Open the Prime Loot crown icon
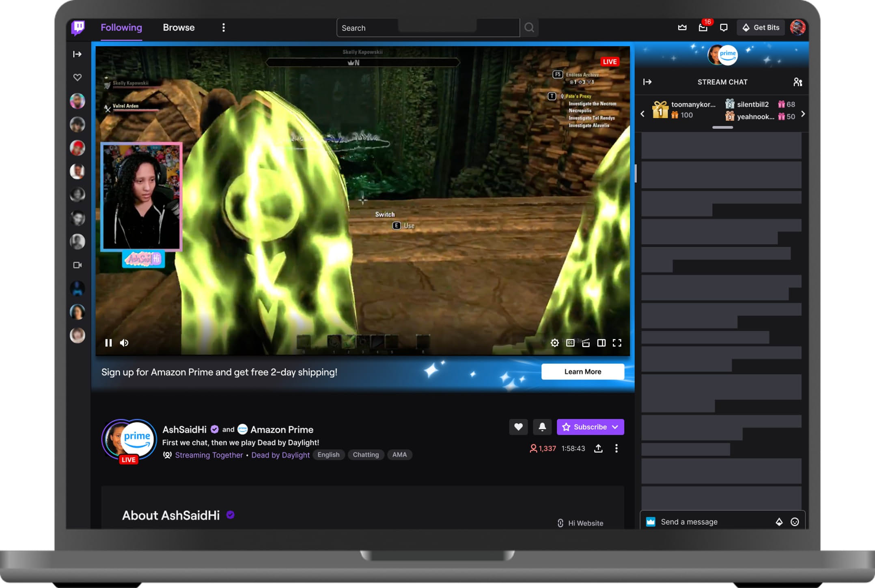Viewport: 875px width, 588px height. click(x=682, y=28)
